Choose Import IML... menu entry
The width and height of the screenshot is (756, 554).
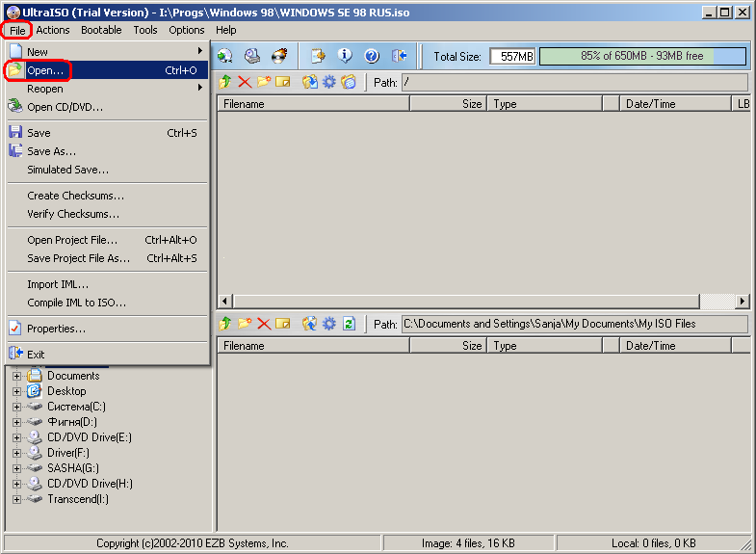[108, 284]
